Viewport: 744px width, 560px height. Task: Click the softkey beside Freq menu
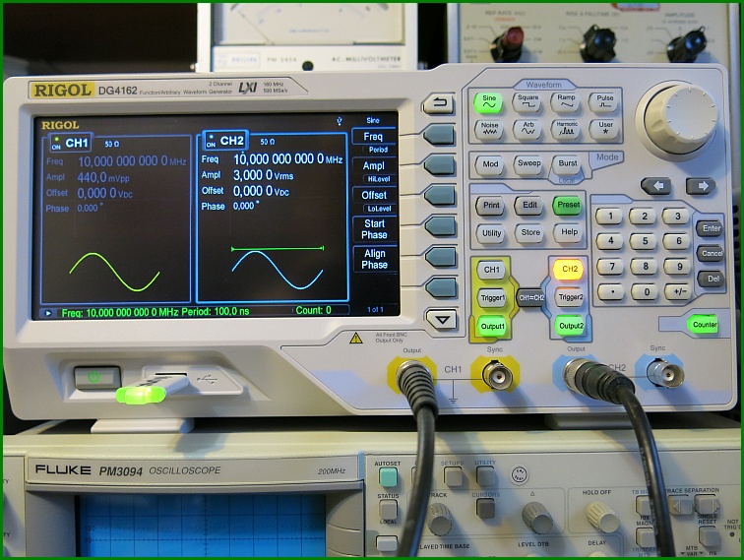[x=440, y=135]
